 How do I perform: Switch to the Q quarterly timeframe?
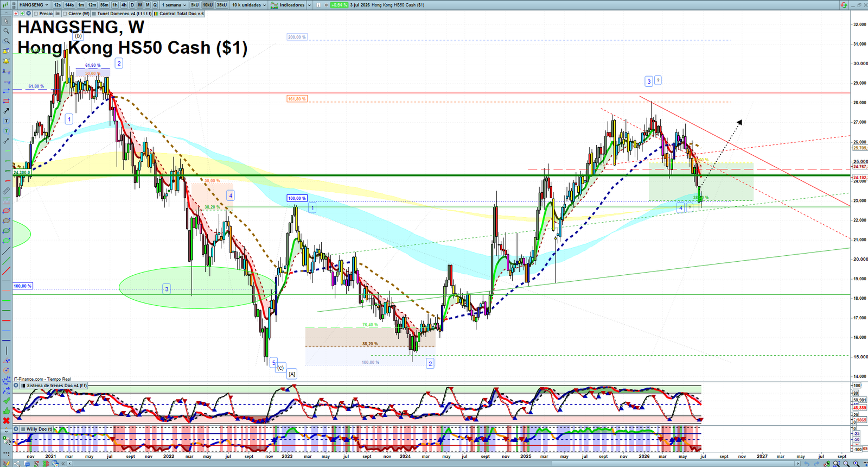(x=155, y=5)
